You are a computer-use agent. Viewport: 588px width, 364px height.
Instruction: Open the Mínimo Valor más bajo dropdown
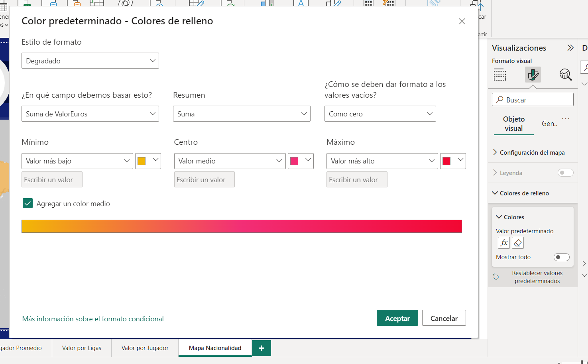pyautogui.click(x=77, y=161)
